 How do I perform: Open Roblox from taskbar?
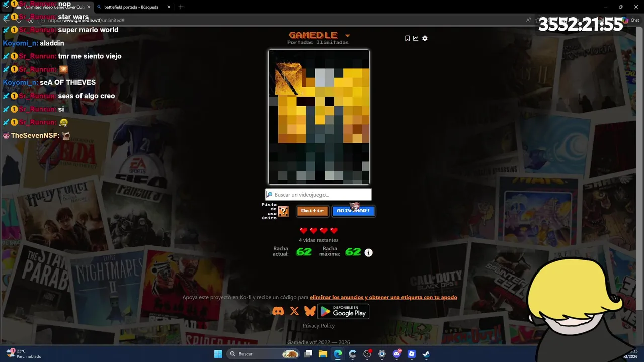[x=412, y=354]
